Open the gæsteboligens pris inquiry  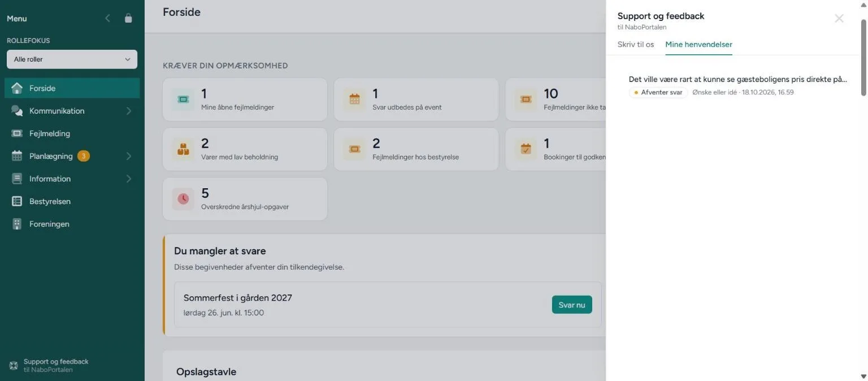(x=738, y=85)
